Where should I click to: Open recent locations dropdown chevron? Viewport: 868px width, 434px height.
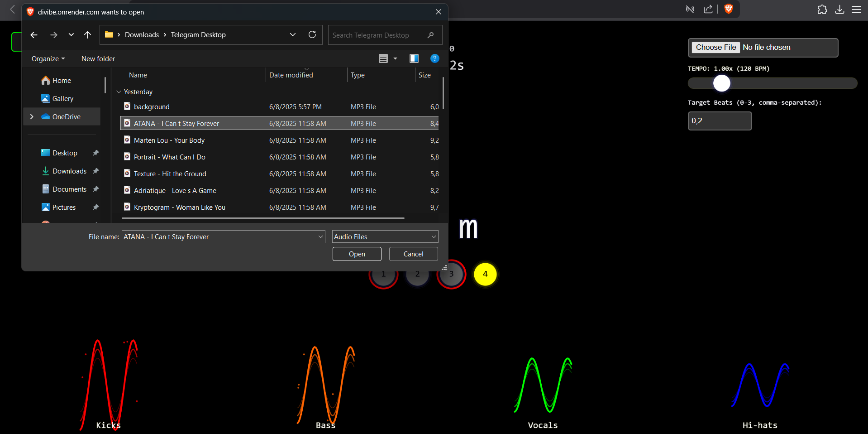(71, 35)
